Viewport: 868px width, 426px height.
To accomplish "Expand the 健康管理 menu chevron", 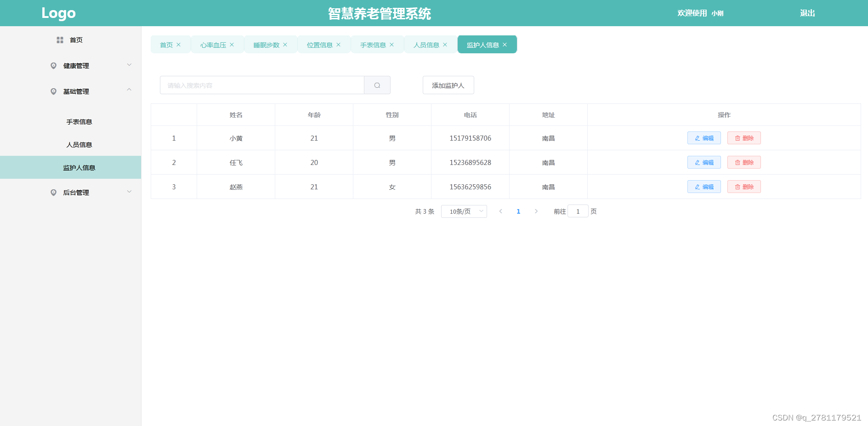I will [x=129, y=65].
